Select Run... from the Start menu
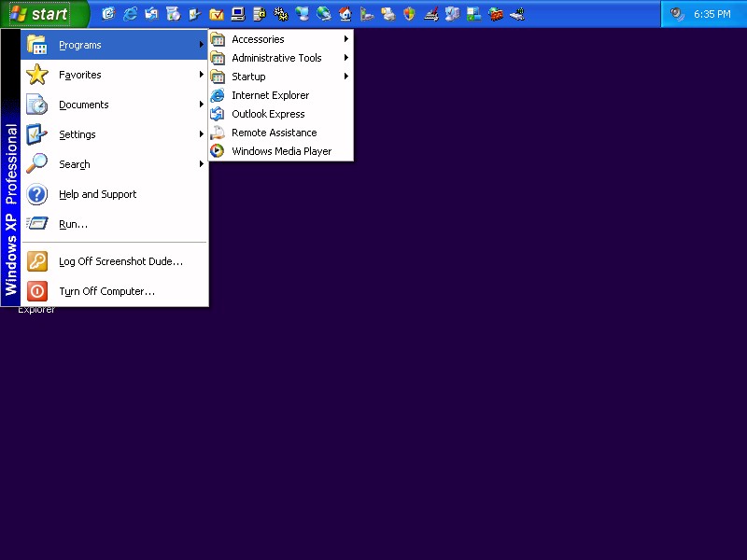 73,224
